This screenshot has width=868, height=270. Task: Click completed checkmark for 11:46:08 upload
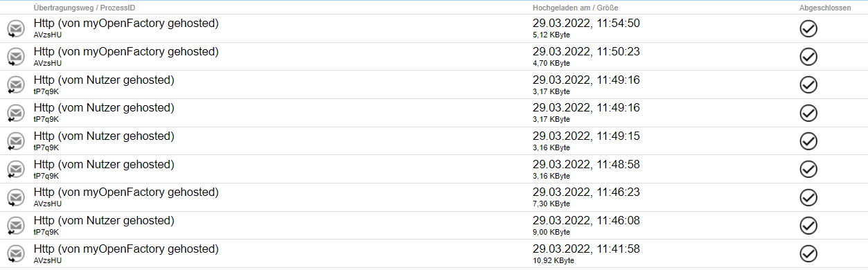808,226
